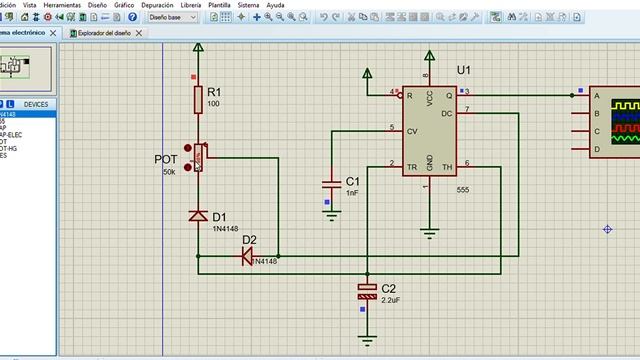640x360 pixels.
Task: Click the "100" value under R1
Action: point(213,104)
